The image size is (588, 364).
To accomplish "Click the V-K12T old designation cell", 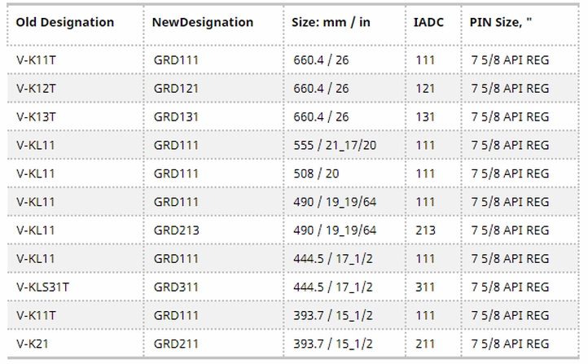I will pyautogui.click(x=36, y=89).
